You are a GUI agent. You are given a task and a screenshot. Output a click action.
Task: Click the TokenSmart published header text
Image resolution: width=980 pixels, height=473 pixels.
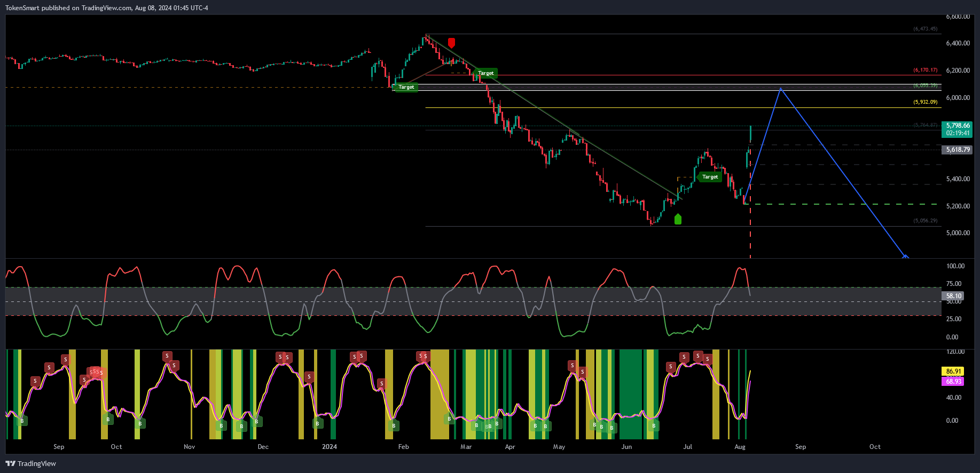point(107,8)
